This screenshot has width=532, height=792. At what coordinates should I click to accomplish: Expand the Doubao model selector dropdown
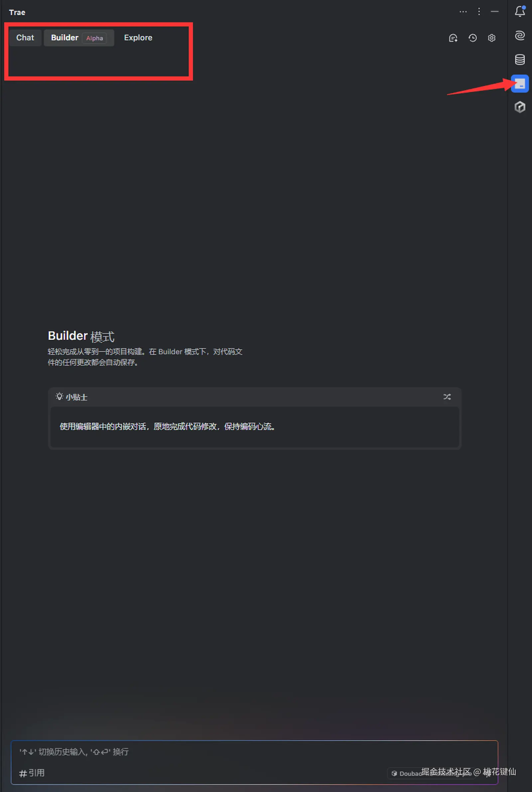(431, 773)
